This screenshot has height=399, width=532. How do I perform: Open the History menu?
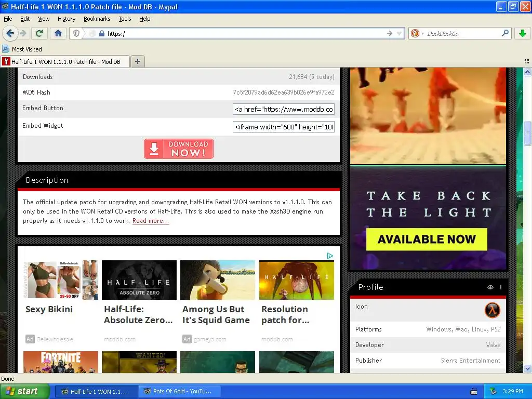[x=66, y=19]
